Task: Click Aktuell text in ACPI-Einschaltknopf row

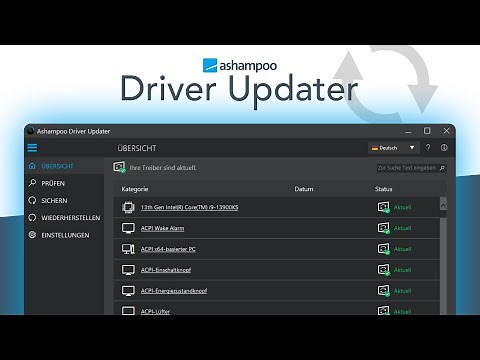Action: point(402,270)
